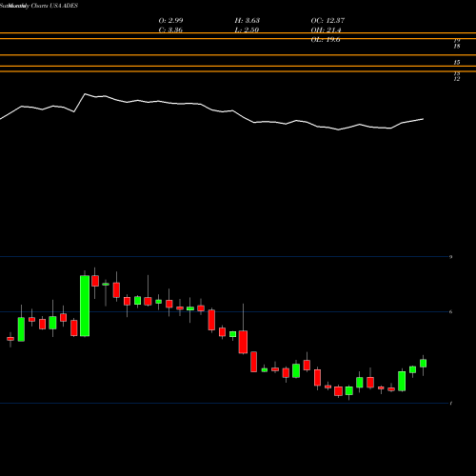Screen dimensions: 476x476
Task: Click the OH: 21.4 reading
Action: (x=326, y=30)
